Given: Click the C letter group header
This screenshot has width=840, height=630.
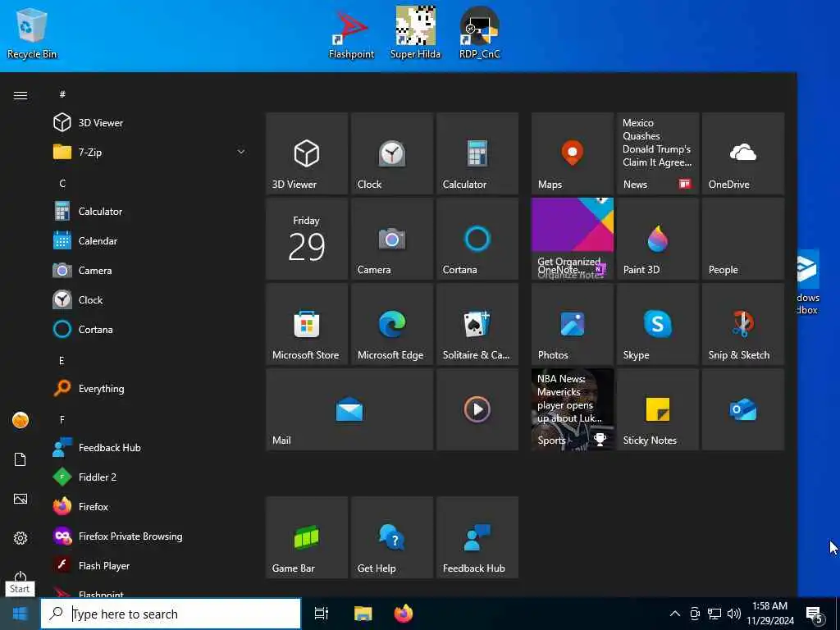Looking at the screenshot, I should (x=62, y=183).
